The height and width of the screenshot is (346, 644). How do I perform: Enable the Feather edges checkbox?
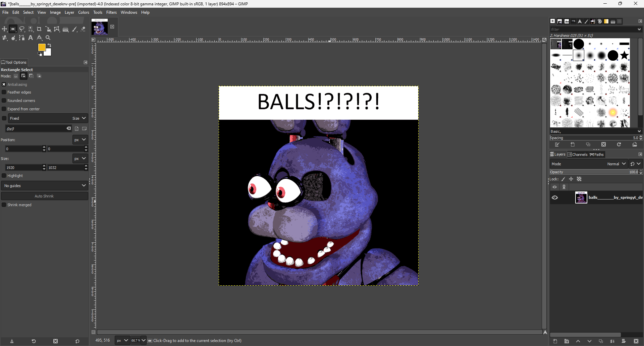pos(4,92)
